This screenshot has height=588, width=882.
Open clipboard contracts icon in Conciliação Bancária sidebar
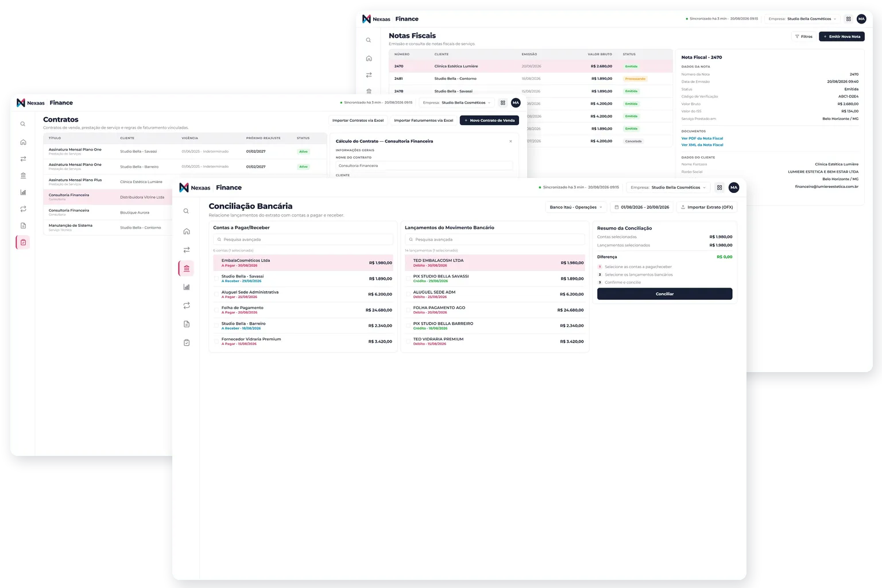pyautogui.click(x=186, y=343)
